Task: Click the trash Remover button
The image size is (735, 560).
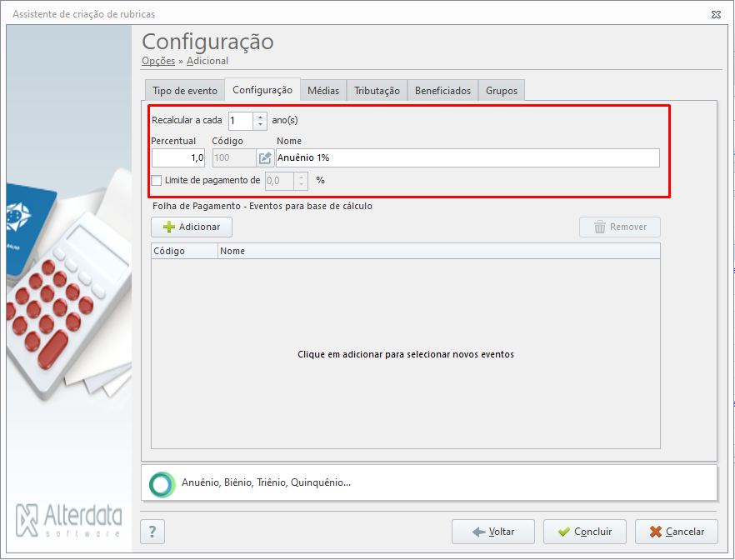Action: point(620,227)
